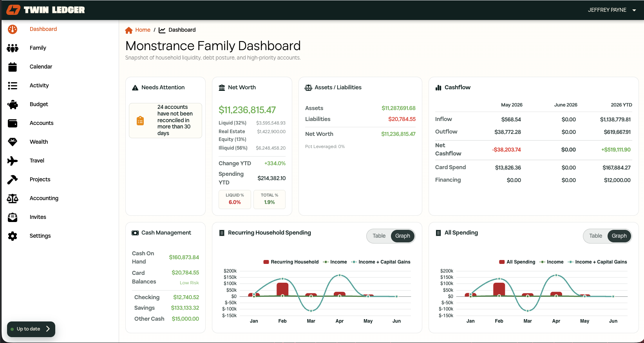644x343 pixels.
Task: Click the Recurring Household Spending receipt icon
Action: click(222, 233)
